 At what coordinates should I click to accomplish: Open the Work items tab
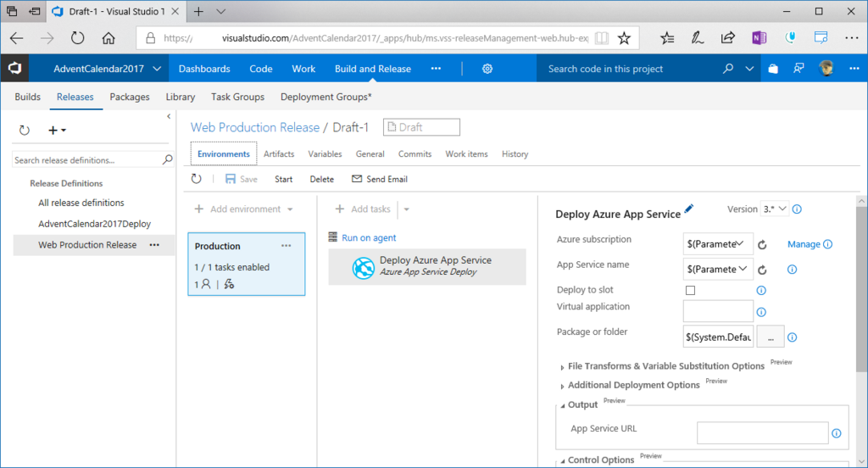(467, 154)
